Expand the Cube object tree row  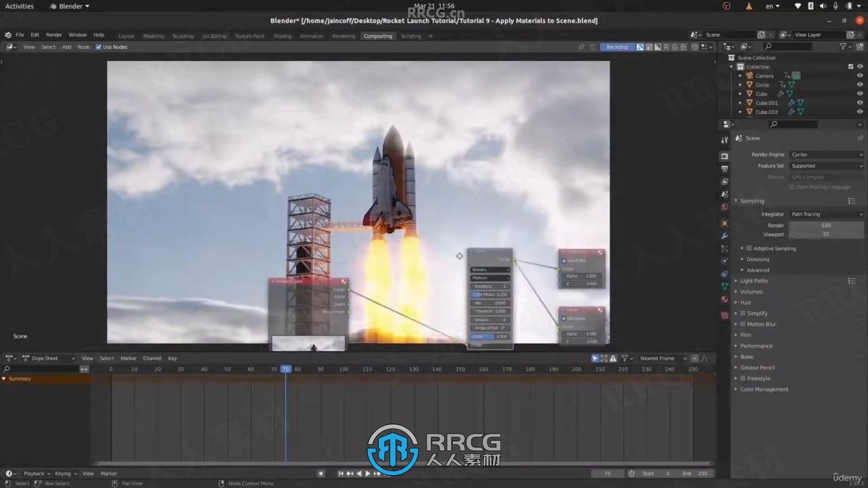click(x=741, y=94)
